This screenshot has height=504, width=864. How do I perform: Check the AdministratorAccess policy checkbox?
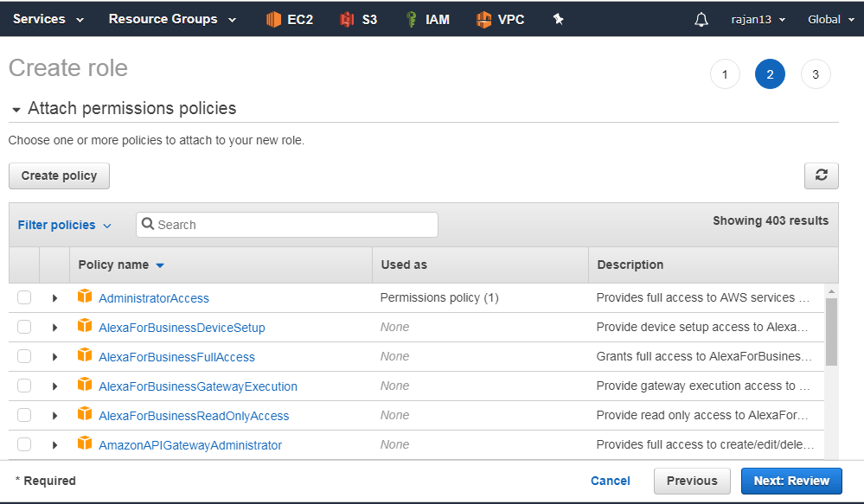coord(24,297)
